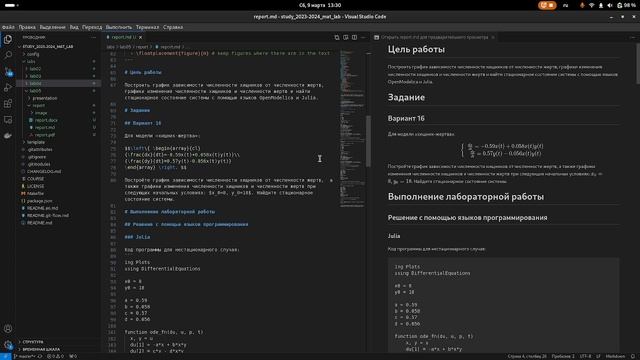Open the Wi-Fi network icon in the top bar
This screenshot has width=640, height=360.
pyautogui.click(x=591, y=5)
